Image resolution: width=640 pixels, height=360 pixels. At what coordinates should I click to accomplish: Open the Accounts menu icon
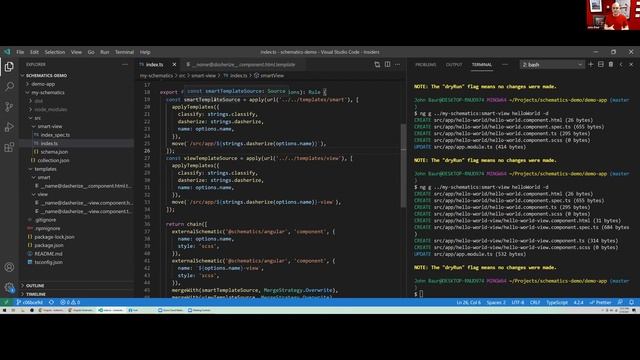(x=9, y=267)
